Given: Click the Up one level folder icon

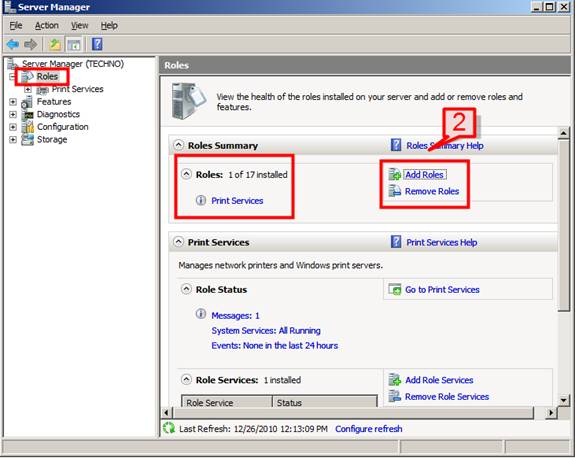Looking at the screenshot, I should coord(55,45).
